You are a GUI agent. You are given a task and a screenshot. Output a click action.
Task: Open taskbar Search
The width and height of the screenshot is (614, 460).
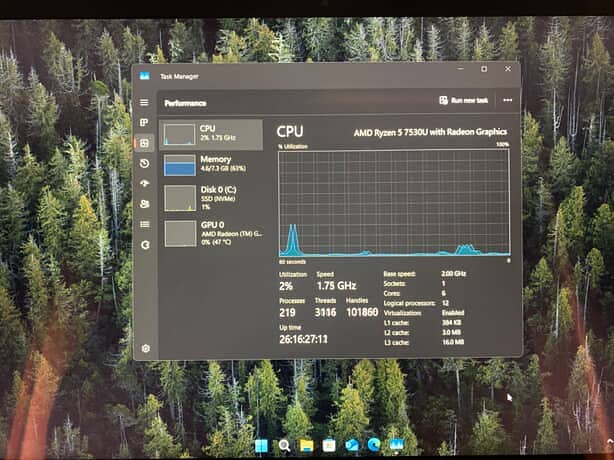[284, 446]
